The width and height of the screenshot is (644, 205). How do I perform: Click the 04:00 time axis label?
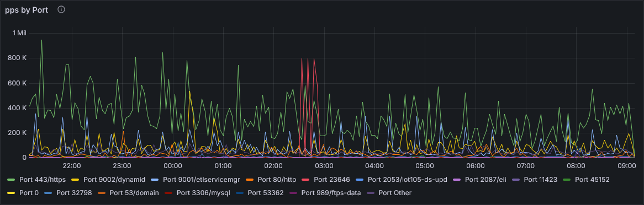point(374,166)
